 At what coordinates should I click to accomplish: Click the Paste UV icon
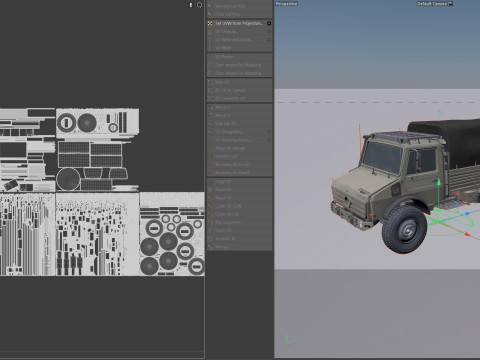pyautogui.click(x=210, y=190)
